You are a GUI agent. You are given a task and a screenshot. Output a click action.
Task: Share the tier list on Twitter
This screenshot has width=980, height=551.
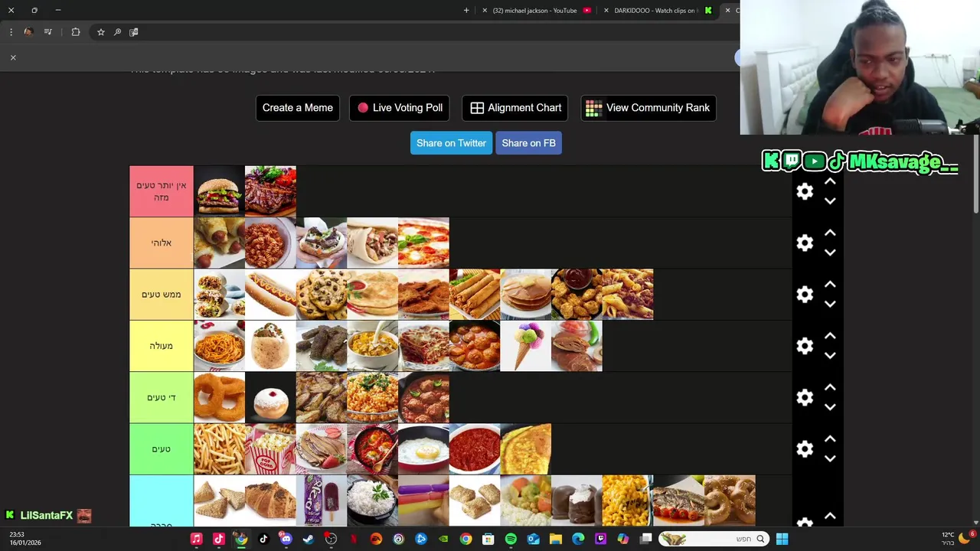click(451, 143)
